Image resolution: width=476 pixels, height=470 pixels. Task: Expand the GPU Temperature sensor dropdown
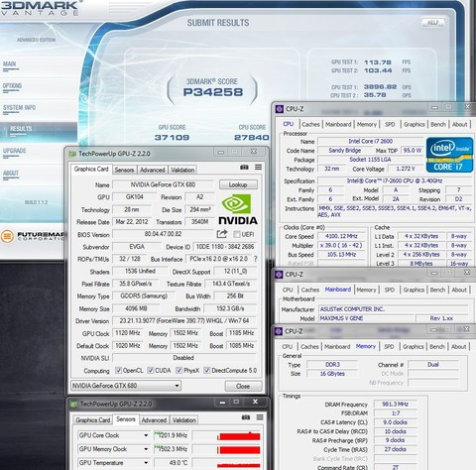point(146,463)
